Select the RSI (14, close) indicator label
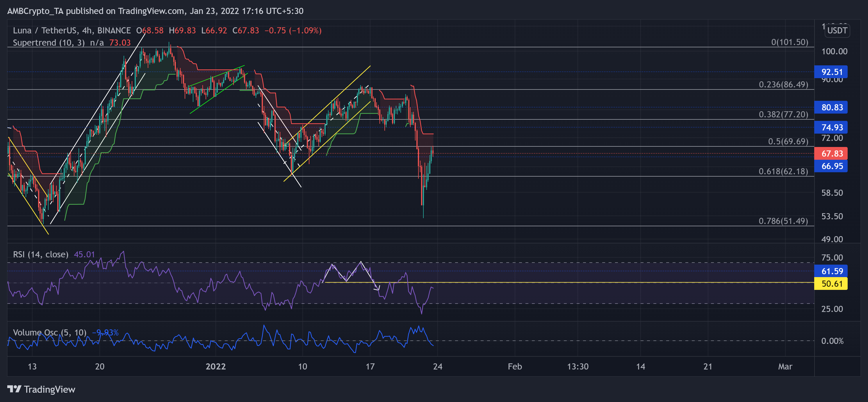Viewport: 868px width, 402px height. point(40,254)
